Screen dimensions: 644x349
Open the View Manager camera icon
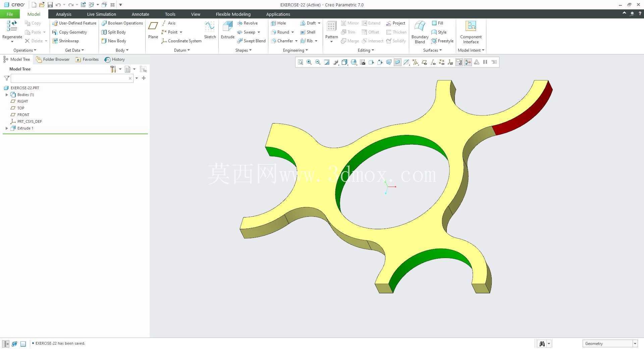click(x=362, y=62)
